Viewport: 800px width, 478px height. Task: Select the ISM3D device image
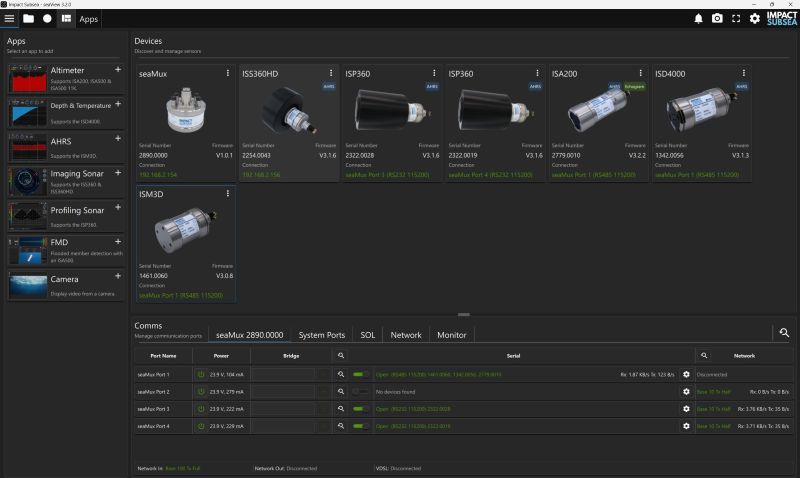186,230
